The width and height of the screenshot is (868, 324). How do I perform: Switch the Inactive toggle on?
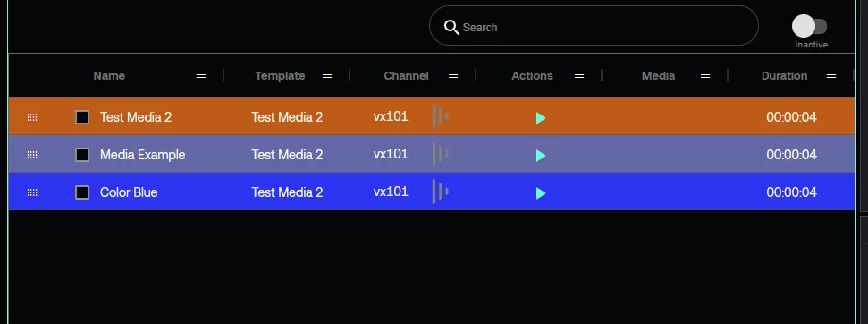tap(809, 26)
